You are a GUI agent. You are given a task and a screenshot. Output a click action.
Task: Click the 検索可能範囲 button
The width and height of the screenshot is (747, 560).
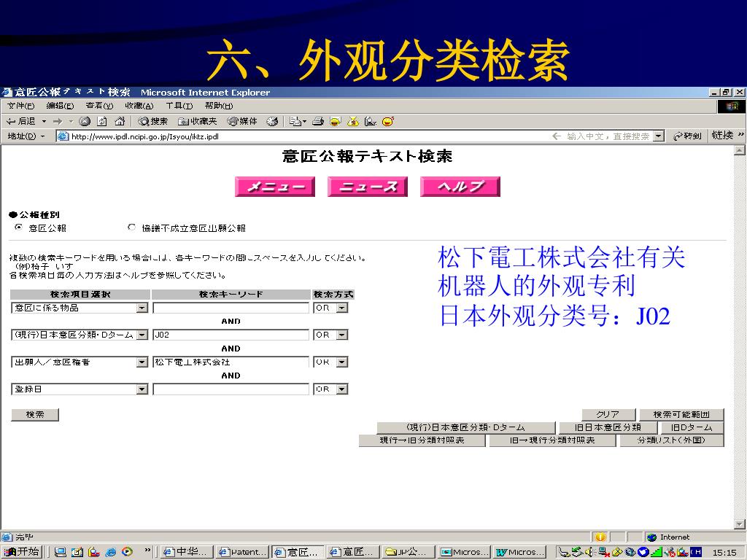pos(681,415)
